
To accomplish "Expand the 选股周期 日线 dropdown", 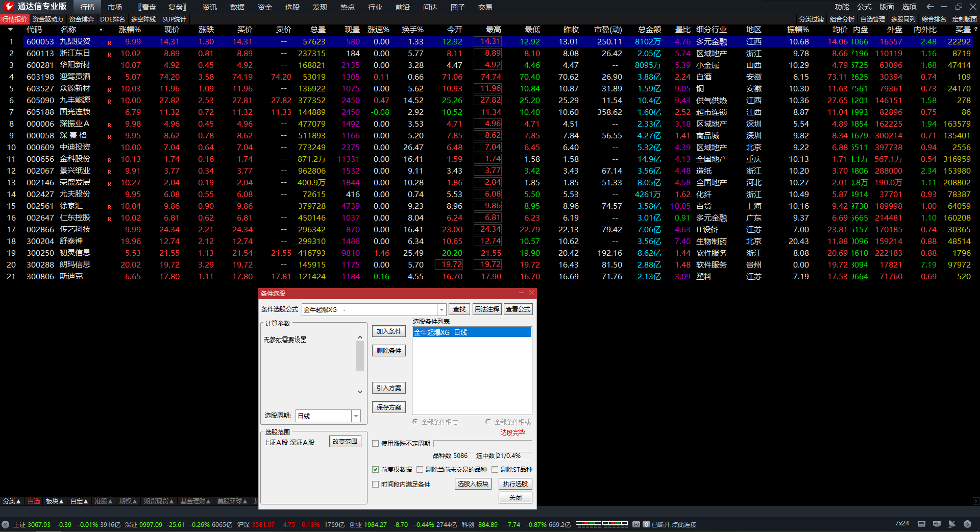I will (356, 416).
